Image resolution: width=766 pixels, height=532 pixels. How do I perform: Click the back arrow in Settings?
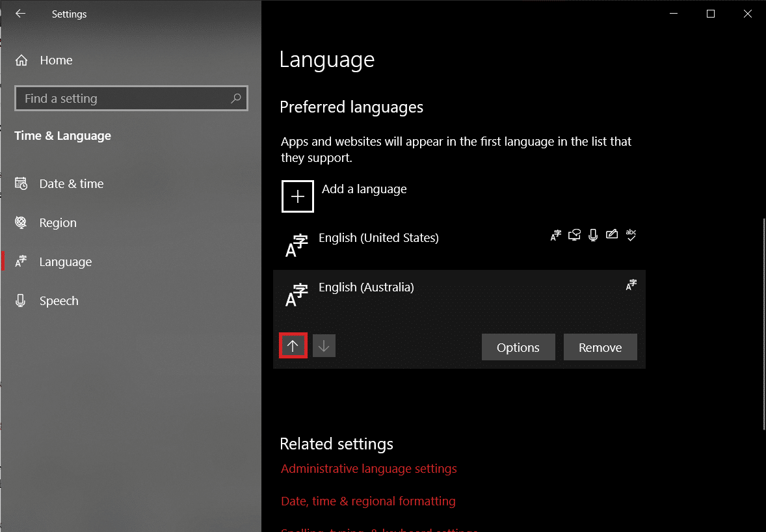(x=21, y=14)
